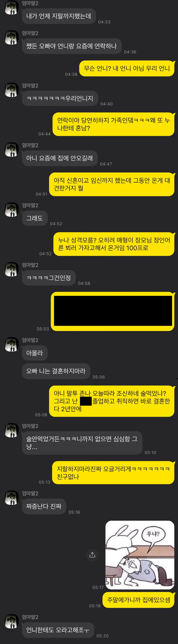This screenshot has width=178, height=644.
Task: Open the avatar beside 언니한테도 오라고해조ㅜ
Action: (x=12, y=621)
